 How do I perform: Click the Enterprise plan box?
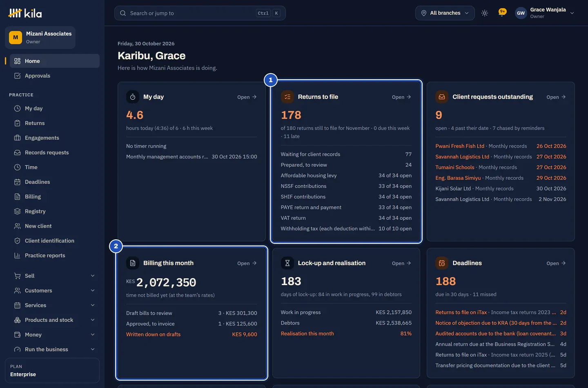(52, 370)
